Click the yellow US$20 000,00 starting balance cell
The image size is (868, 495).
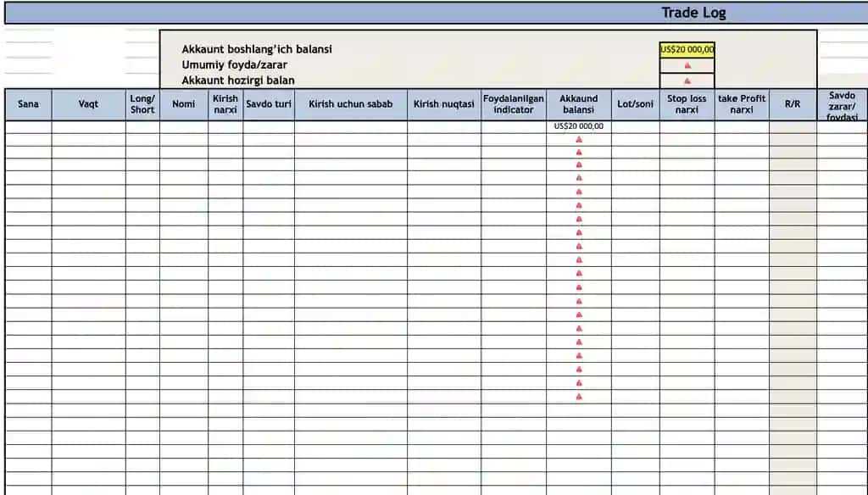pos(687,49)
